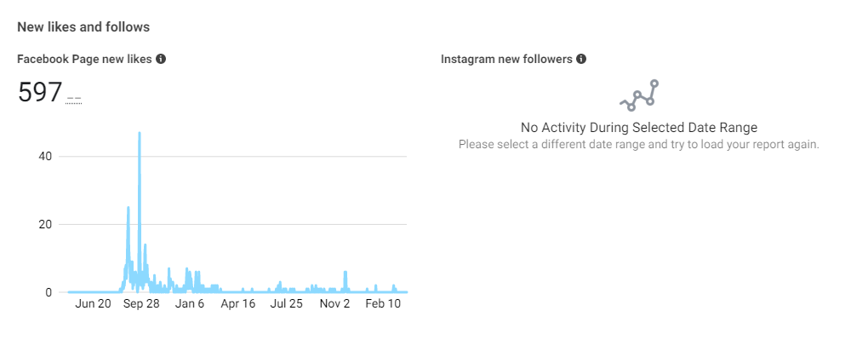Click the Jun 20 x-axis date label
The image size is (868, 351).
tap(93, 304)
